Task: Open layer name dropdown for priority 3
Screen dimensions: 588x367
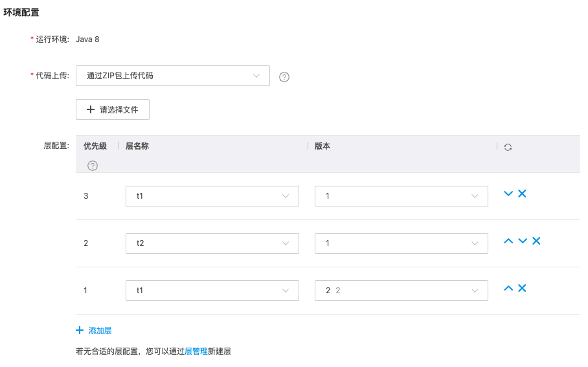Action: (212, 196)
